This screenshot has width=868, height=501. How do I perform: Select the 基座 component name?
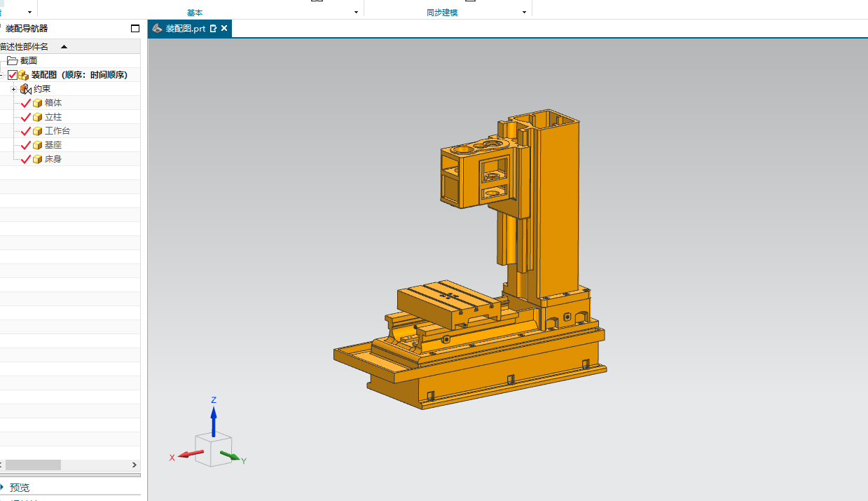[53, 145]
